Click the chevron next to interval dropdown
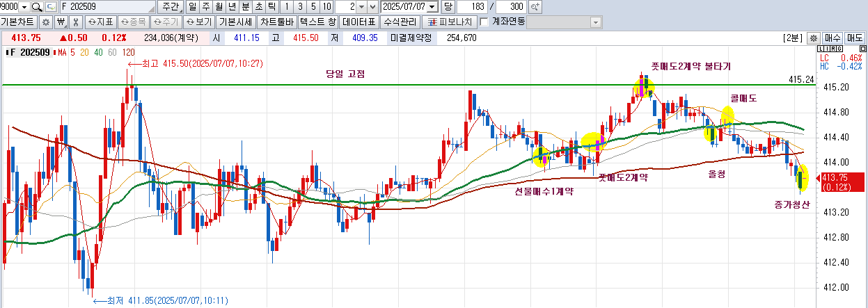 pyautogui.click(x=374, y=6)
